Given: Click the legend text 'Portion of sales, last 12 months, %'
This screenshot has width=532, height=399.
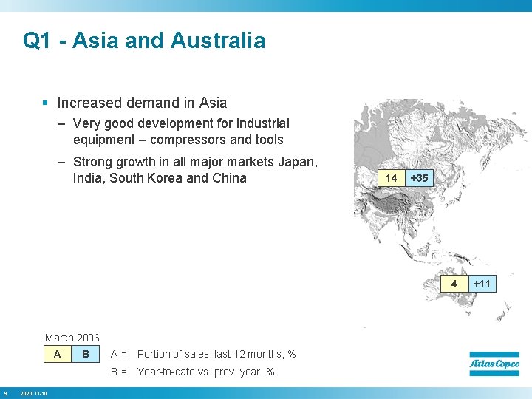Looking at the screenshot, I should [216, 354].
